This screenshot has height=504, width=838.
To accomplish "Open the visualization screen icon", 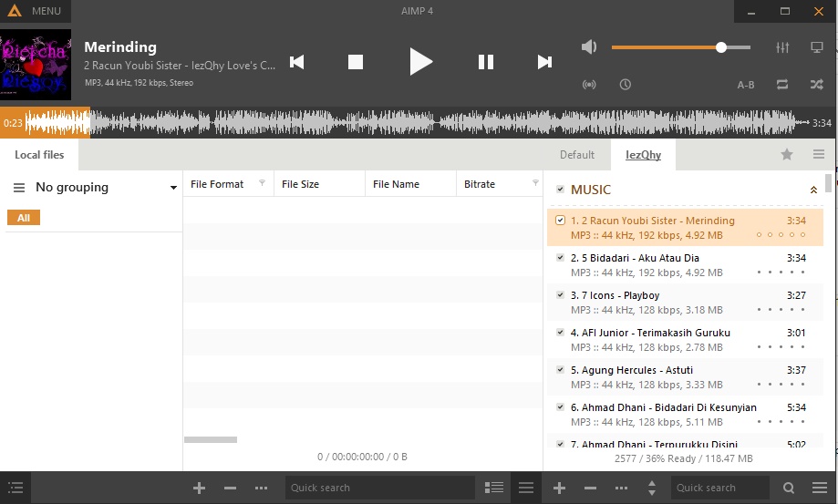I will [x=817, y=47].
